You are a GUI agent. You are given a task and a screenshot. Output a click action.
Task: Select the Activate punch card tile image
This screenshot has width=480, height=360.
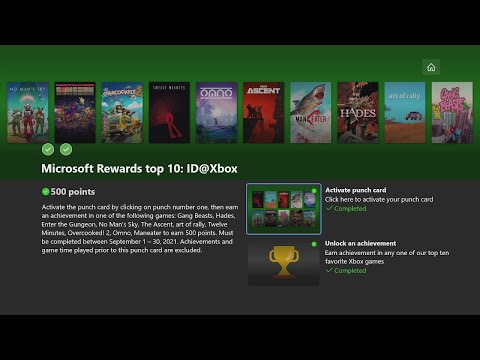coord(284,209)
